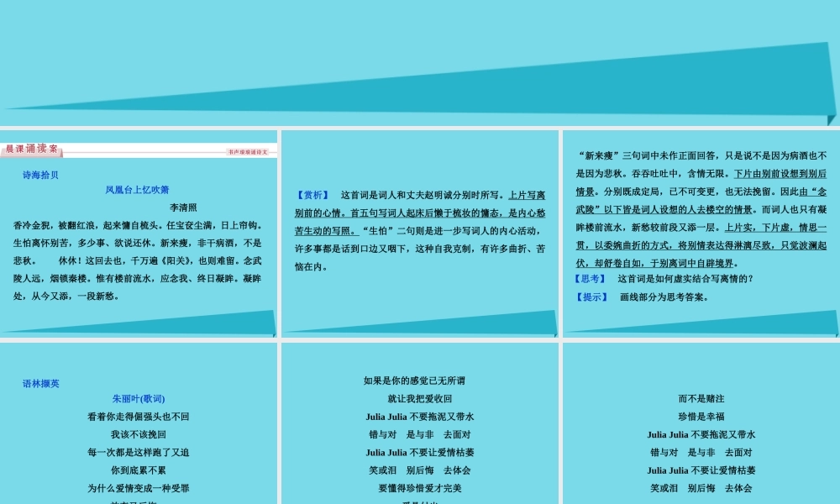
Task: Click the lyric 而不是赌注
Action: (x=701, y=399)
